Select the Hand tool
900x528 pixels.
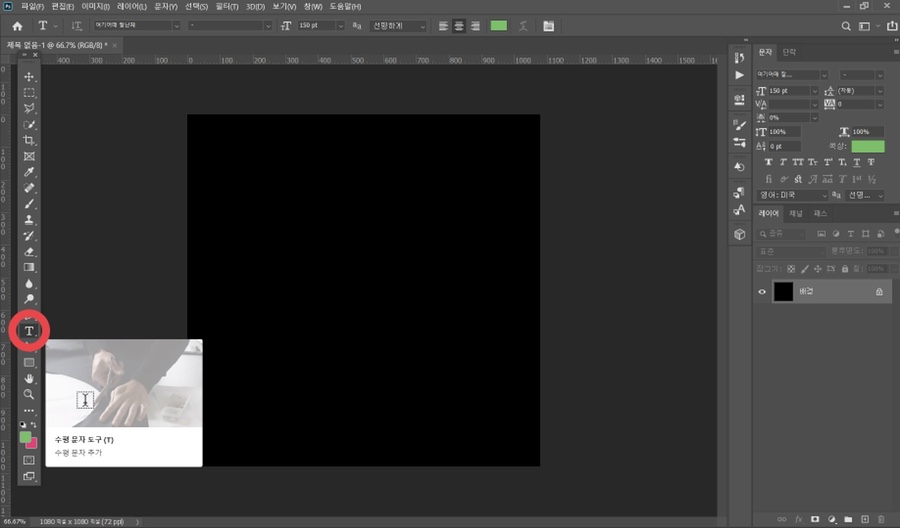click(29, 379)
